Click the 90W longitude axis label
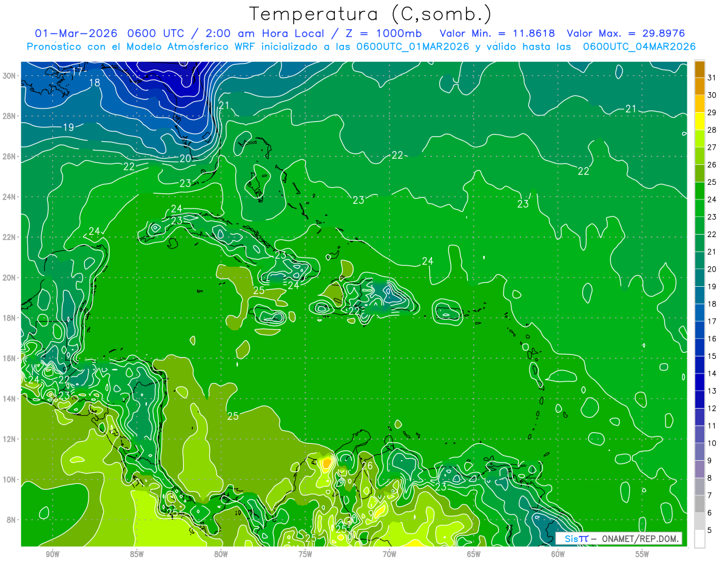Screen dimensions: 728x562 (52, 554)
